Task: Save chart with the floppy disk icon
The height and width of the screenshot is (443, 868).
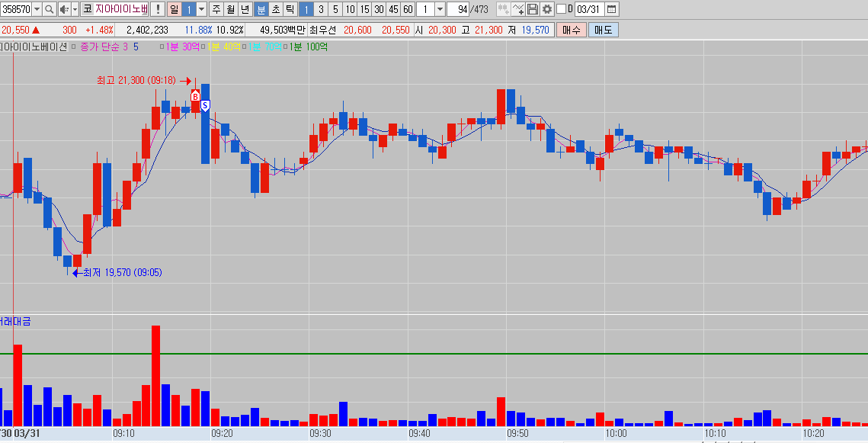Action: (x=533, y=9)
